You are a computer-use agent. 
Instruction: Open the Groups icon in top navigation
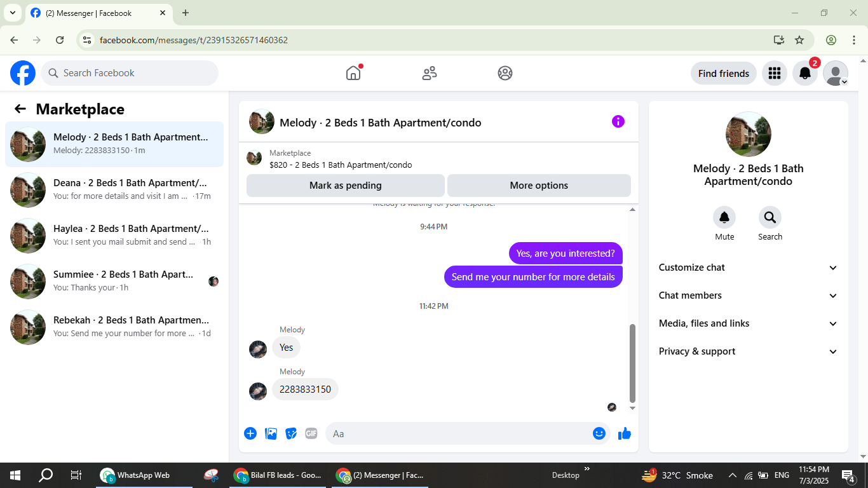505,73
